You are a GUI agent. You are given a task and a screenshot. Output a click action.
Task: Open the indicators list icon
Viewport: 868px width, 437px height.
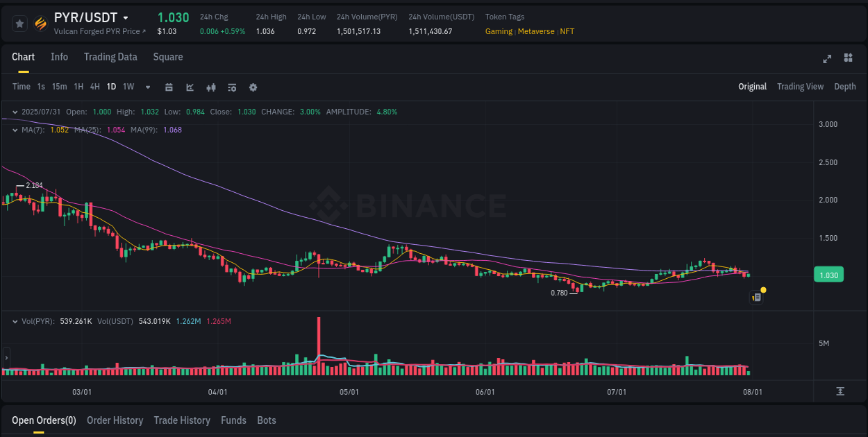point(232,87)
